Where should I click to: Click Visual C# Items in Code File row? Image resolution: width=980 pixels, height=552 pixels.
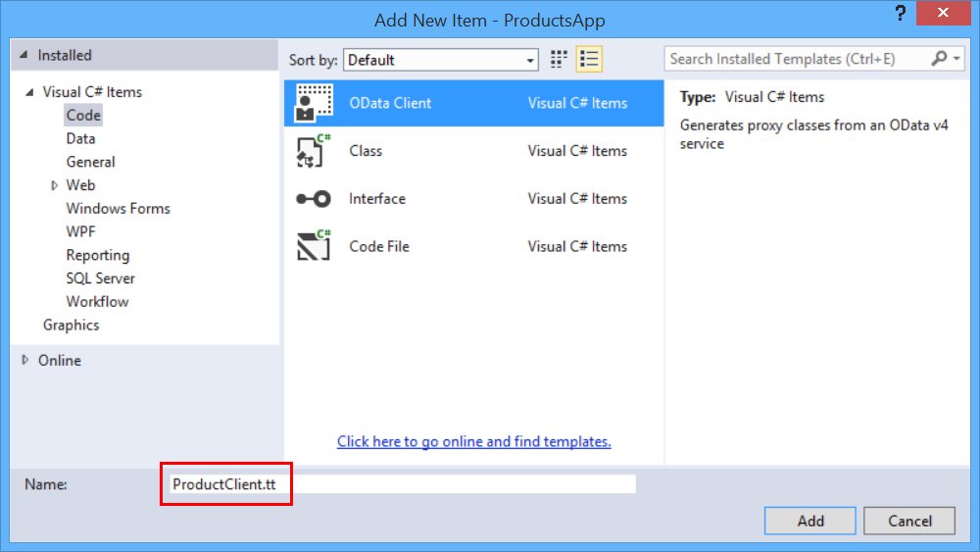coord(577,246)
